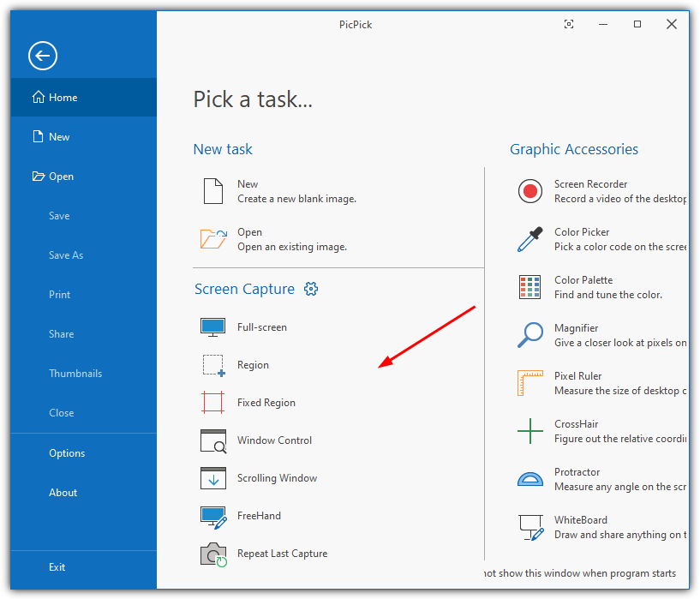Launch the Magnifier tool
The height and width of the screenshot is (599, 700).
[601, 335]
